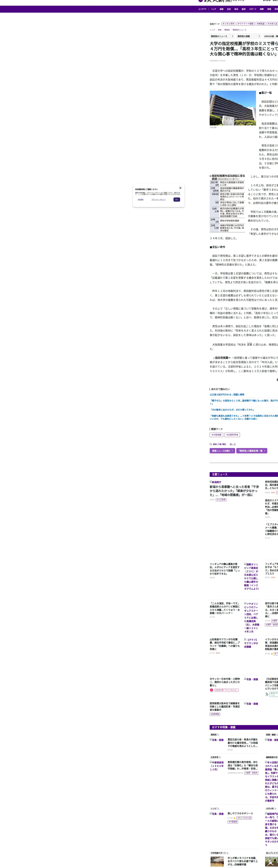Open 公立高入試が行われる…問題と解答 link
Image resolution: width=278 pixels, height=868 pixels.
(x=227, y=395)
